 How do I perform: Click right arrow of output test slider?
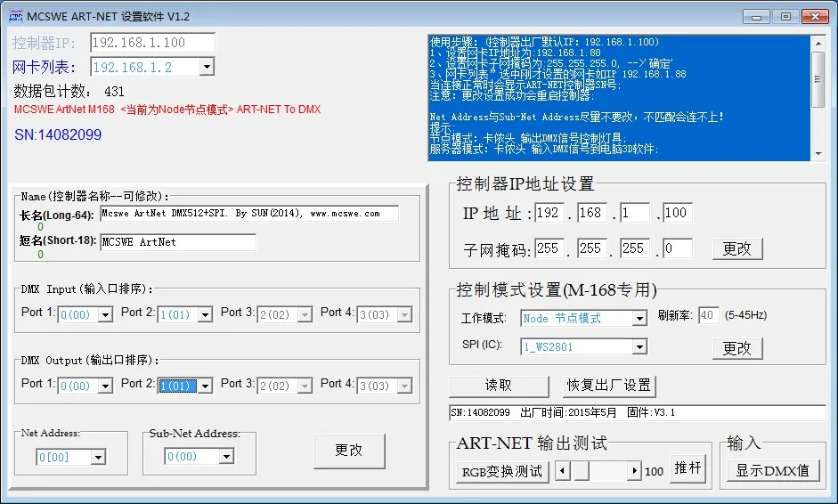point(634,471)
